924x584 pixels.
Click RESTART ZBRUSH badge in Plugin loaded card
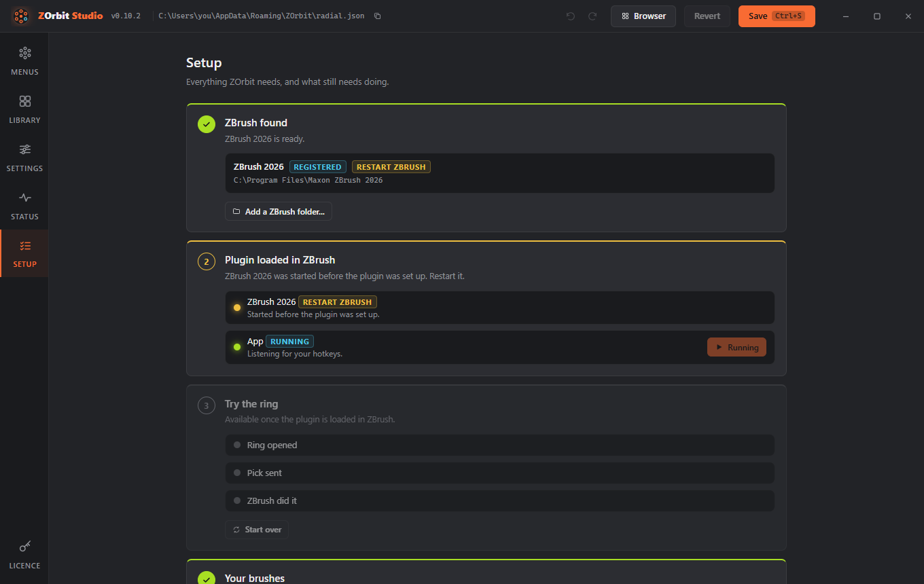pyautogui.click(x=338, y=302)
